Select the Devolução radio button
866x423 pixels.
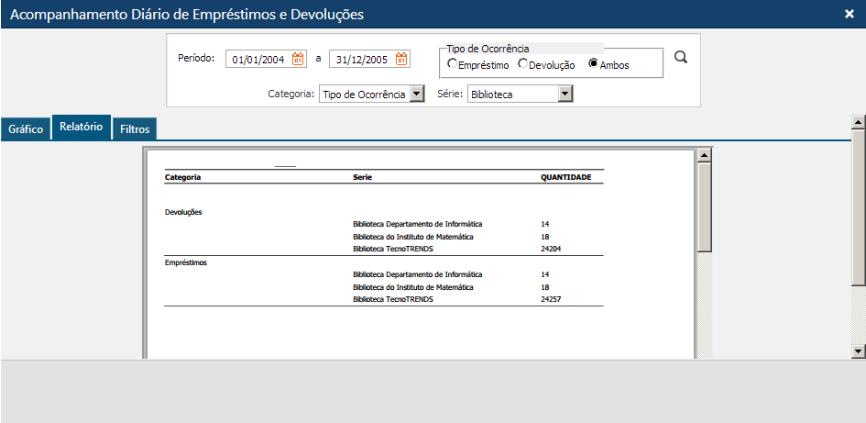pos(522,64)
